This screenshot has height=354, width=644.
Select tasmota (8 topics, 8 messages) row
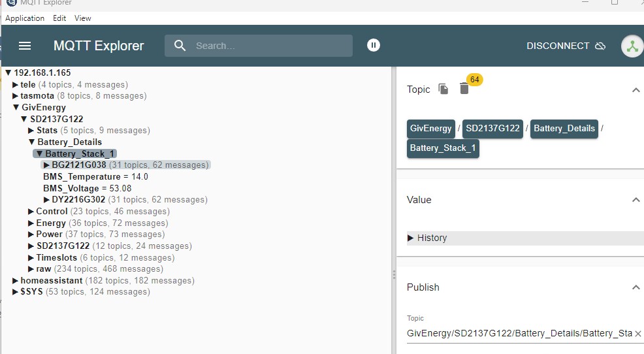84,96
